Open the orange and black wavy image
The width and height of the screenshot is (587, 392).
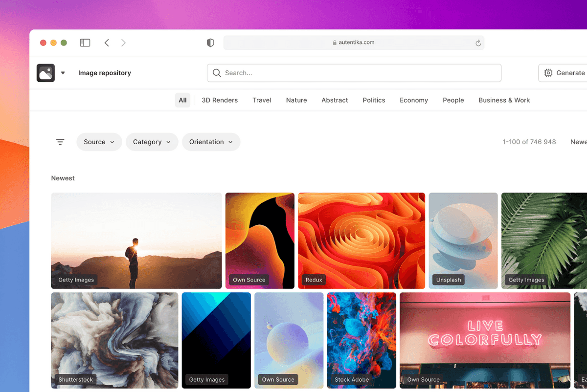pos(260,240)
